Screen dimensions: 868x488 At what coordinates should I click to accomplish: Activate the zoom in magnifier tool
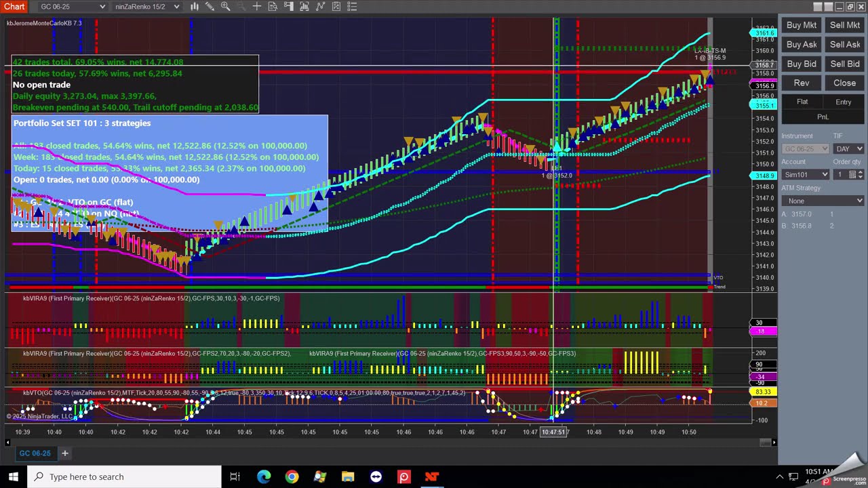click(x=225, y=7)
